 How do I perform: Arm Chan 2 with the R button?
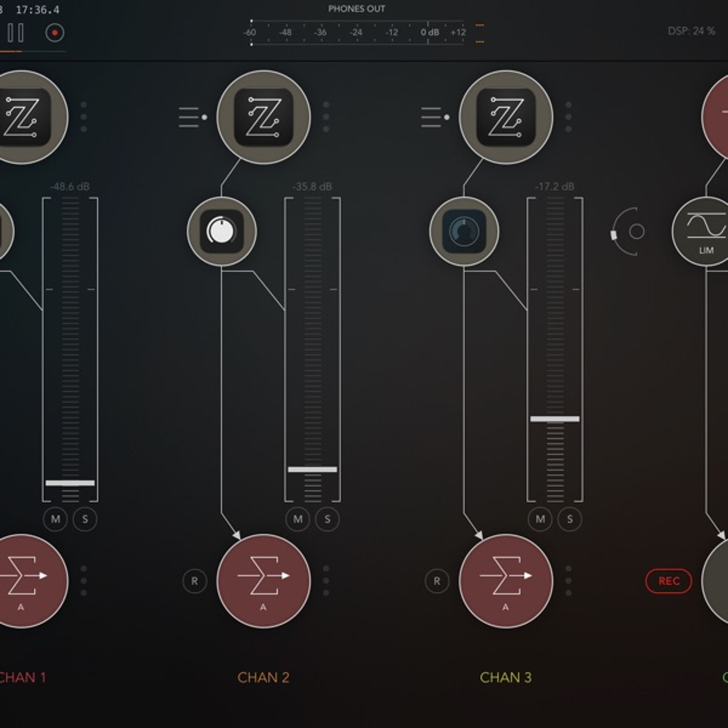[x=194, y=581]
